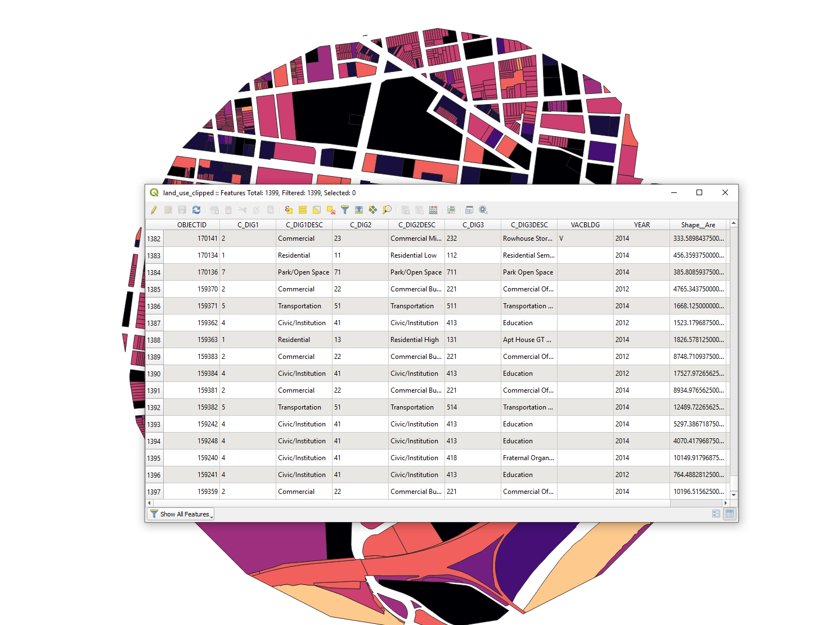Open conditional formatting rules
This screenshot has height=625, width=840.
(451, 210)
